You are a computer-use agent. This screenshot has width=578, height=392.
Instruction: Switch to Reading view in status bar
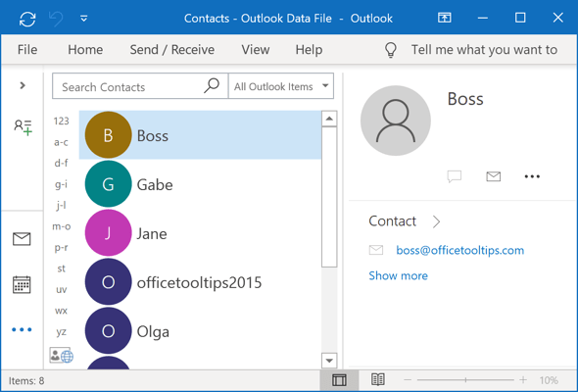click(x=378, y=379)
